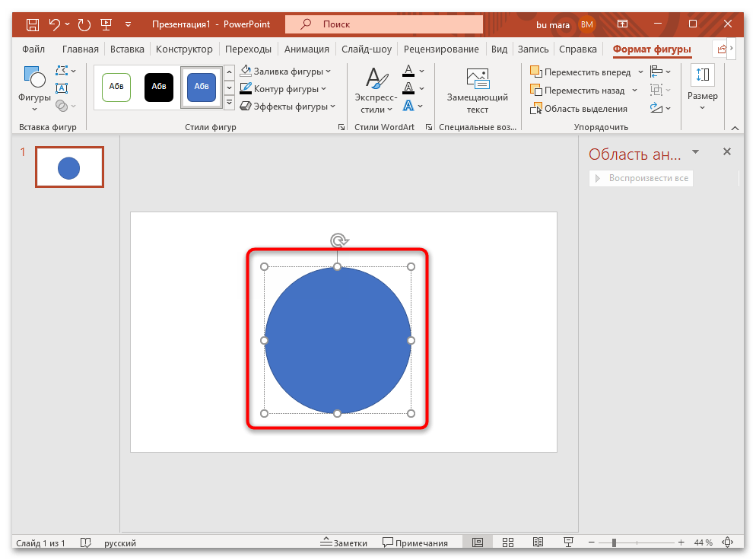The height and width of the screenshot is (560, 756).
Task: Select Переместить вперед (Bring Forward)
Action: coord(584,72)
